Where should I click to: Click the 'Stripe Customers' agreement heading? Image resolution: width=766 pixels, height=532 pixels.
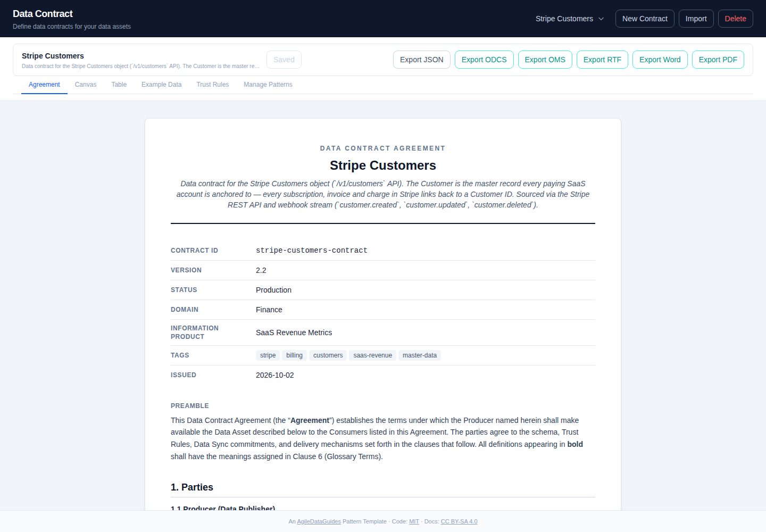click(383, 165)
